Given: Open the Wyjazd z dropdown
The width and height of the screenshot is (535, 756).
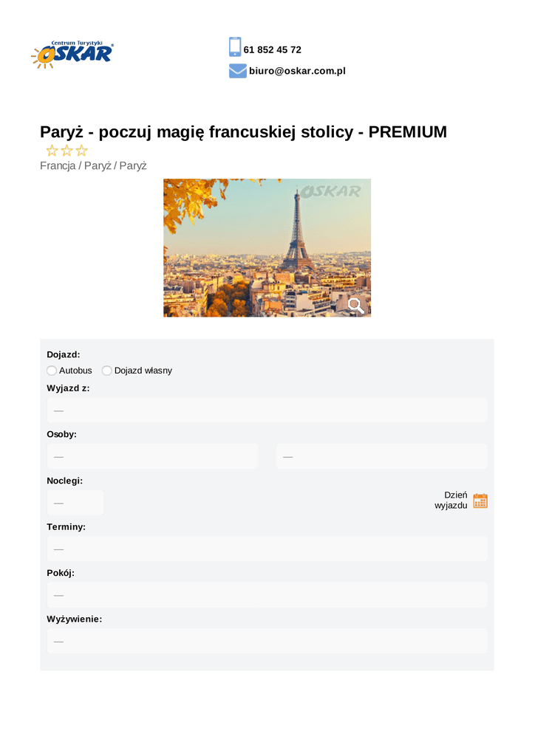Looking at the screenshot, I should pyautogui.click(x=267, y=410).
